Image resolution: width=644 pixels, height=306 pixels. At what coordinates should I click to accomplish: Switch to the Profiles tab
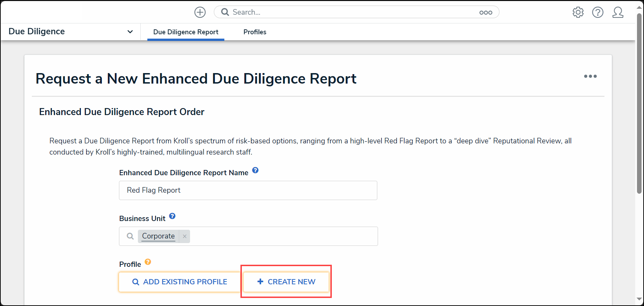pyautogui.click(x=255, y=32)
